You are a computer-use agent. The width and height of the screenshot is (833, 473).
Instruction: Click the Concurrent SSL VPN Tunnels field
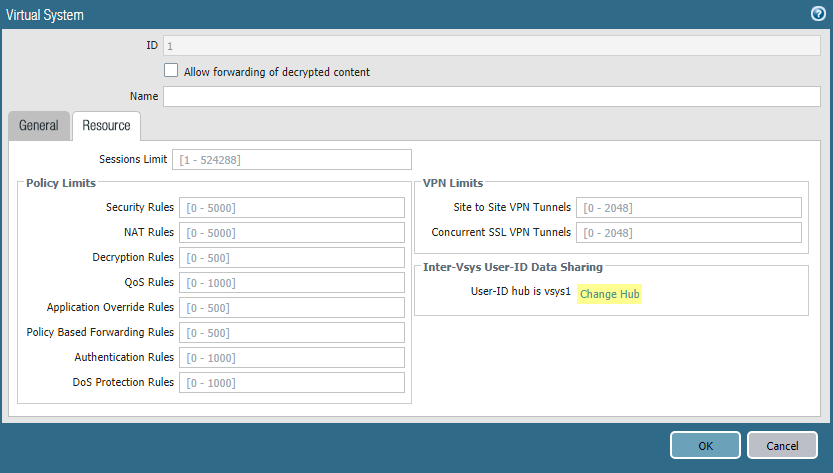[688, 232]
